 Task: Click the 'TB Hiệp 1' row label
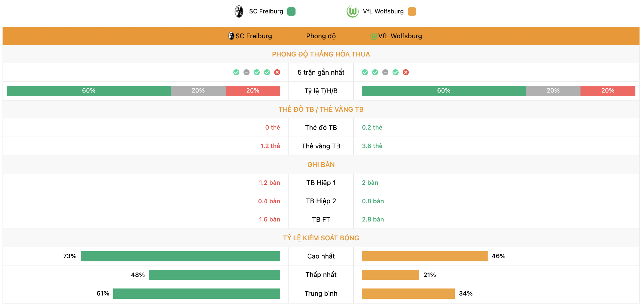(x=321, y=183)
